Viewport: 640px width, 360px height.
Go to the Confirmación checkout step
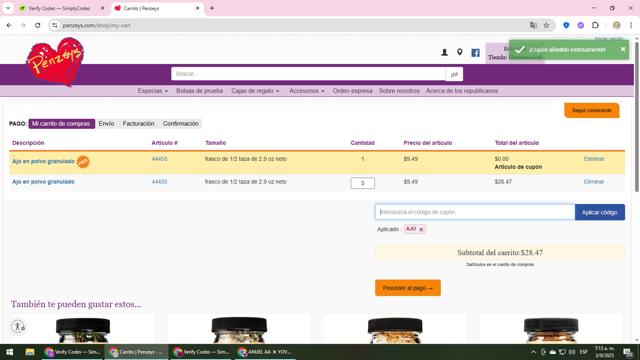point(180,124)
